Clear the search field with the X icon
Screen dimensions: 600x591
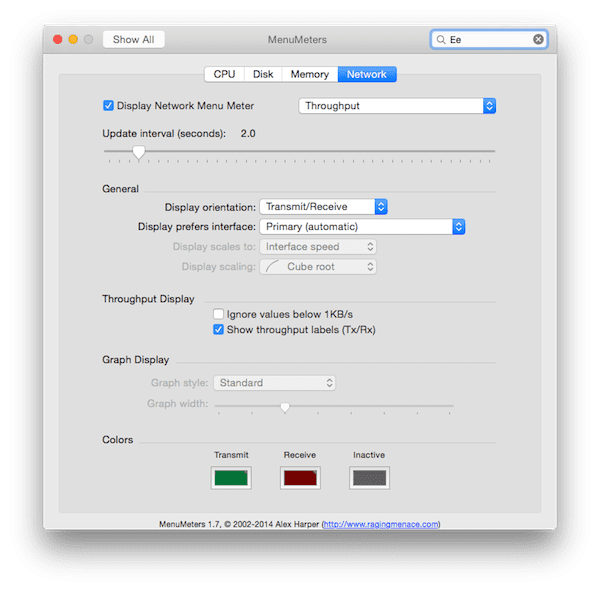538,39
